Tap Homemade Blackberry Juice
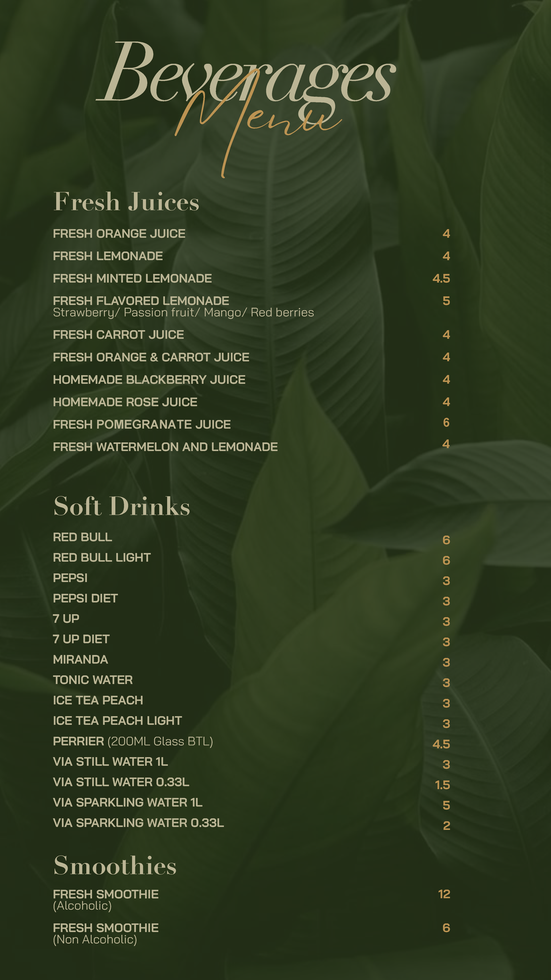This screenshot has height=980, width=551. (149, 380)
